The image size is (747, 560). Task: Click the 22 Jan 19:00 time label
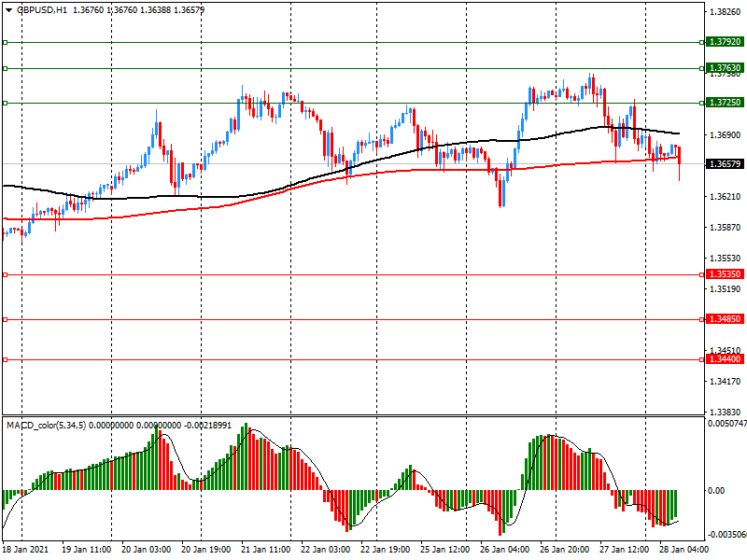386,549
